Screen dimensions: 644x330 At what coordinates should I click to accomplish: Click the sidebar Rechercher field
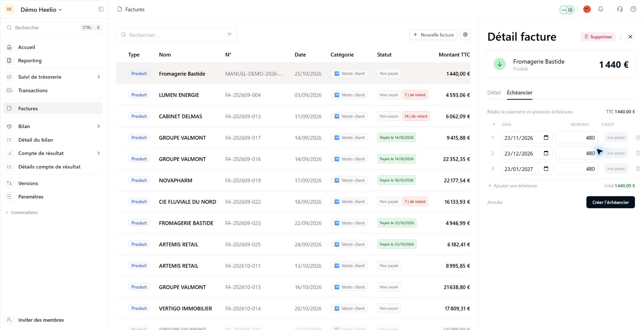pos(54,27)
